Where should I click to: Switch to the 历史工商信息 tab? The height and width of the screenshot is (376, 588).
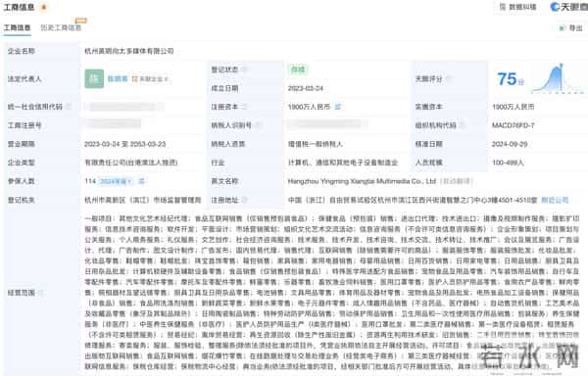(61, 27)
